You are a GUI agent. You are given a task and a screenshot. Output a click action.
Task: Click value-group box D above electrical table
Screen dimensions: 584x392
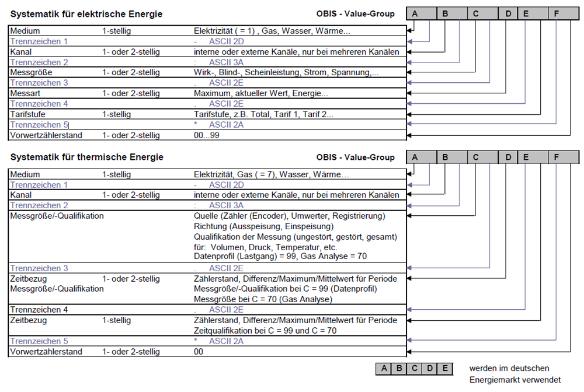pyautogui.click(x=507, y=14)
